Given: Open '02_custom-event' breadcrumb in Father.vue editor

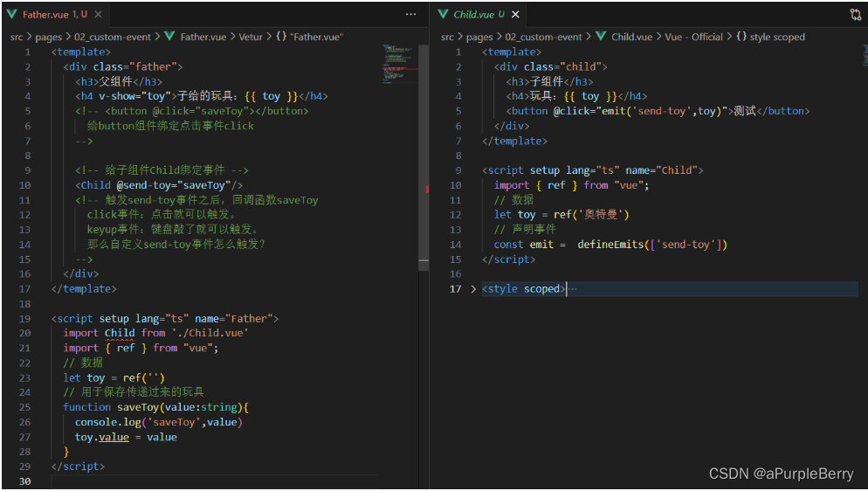Looking at the screenshot, I should (x=113, y=37).
